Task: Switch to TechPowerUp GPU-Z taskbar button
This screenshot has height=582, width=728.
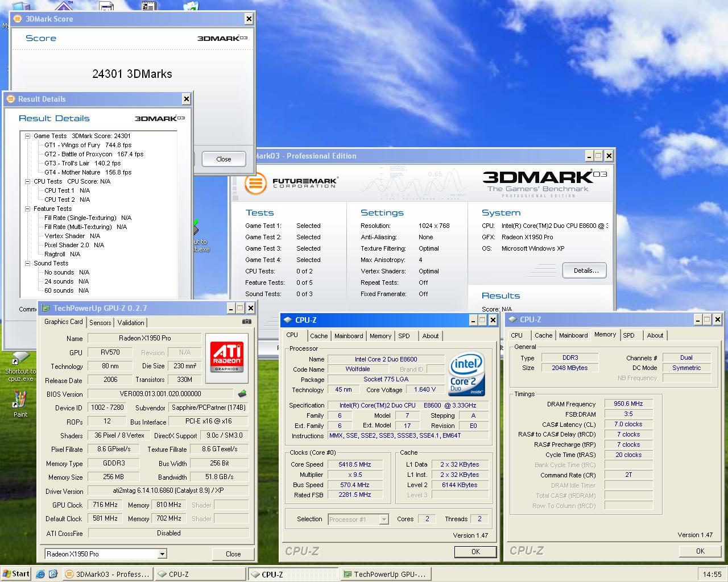Action: [x=386, y=574]
